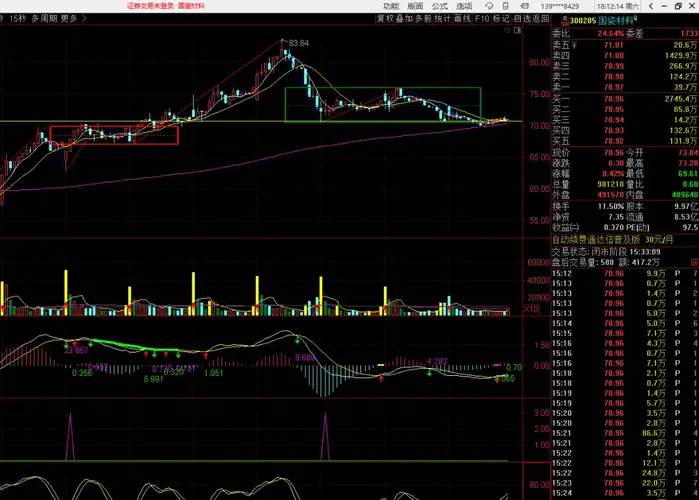Screen dimensions: 699x500
Task: Select the 15:21 tick row with 86.6万
Action: point(625,433)
